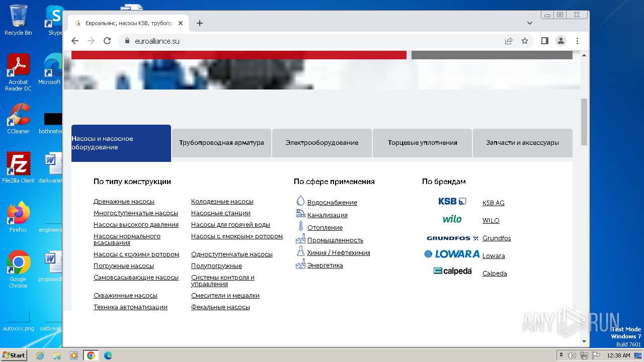Image resolution: width=644 pixels, height=362 pixels.
Task: Open the Windows Start button
Action: 14,355
